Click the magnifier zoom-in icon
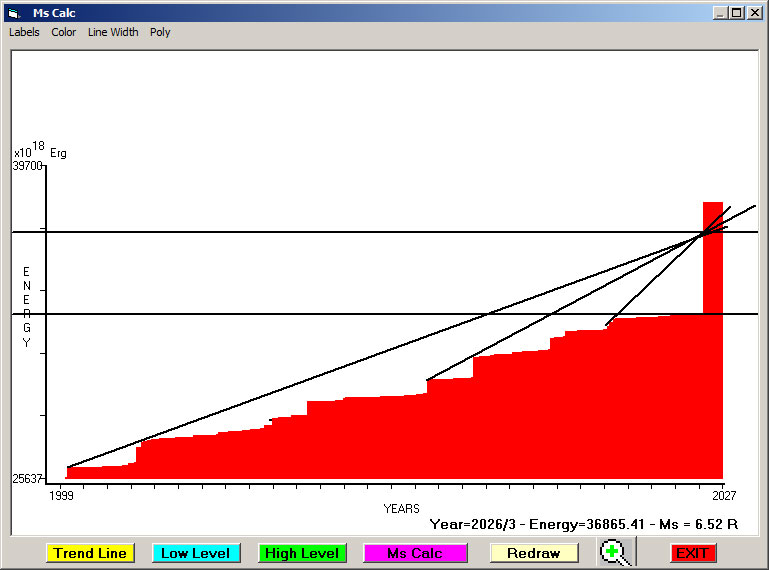The image size is (769, 570). (x=616, y=552)
